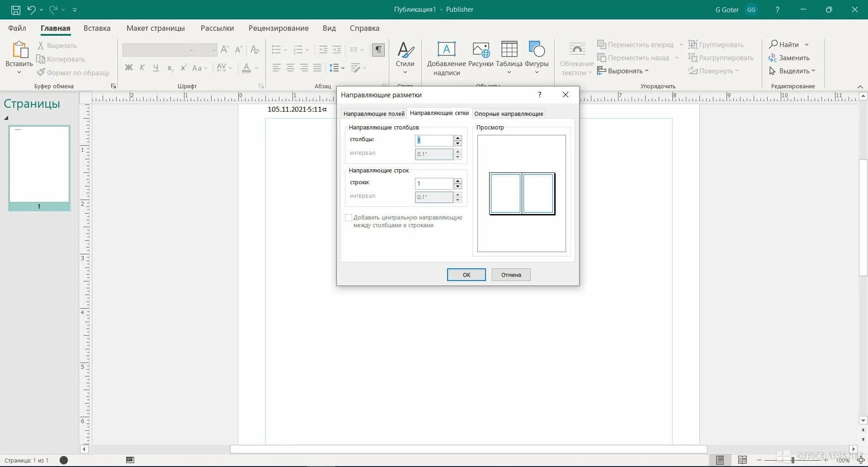The height and width of the screenshot is (467, 868).
Task: Toggle bold formatting (Ж)
Action: [x=129, y=67]
